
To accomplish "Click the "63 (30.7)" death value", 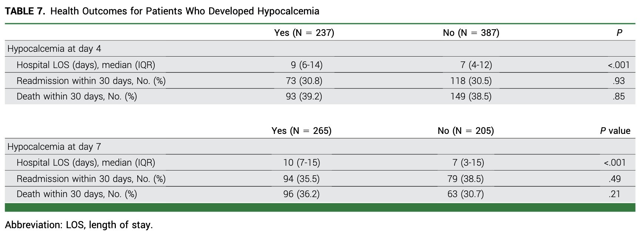I will click(465, 194).
